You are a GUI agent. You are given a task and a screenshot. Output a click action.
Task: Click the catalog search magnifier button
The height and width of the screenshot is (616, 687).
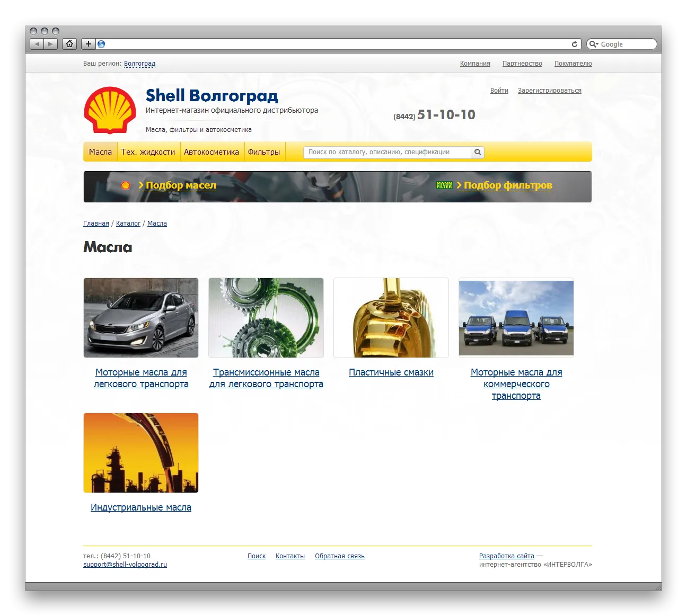click(478, 152)
